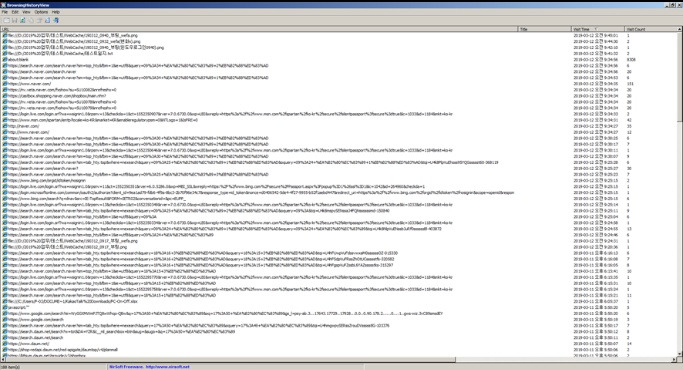Click the visit count 151 cell
683x370 pixels.
pyautogui.click(x=630, y=84)
